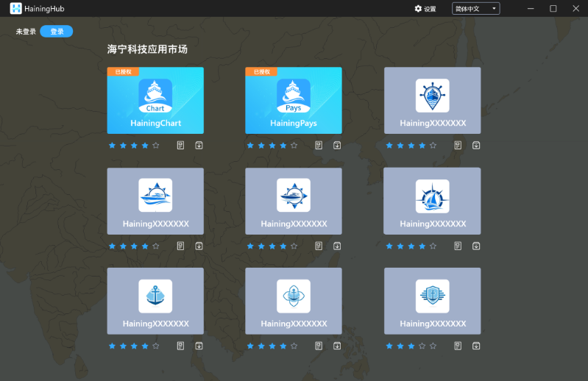Open details icon under ship's-wheel map pin app

tap(458, 146)
